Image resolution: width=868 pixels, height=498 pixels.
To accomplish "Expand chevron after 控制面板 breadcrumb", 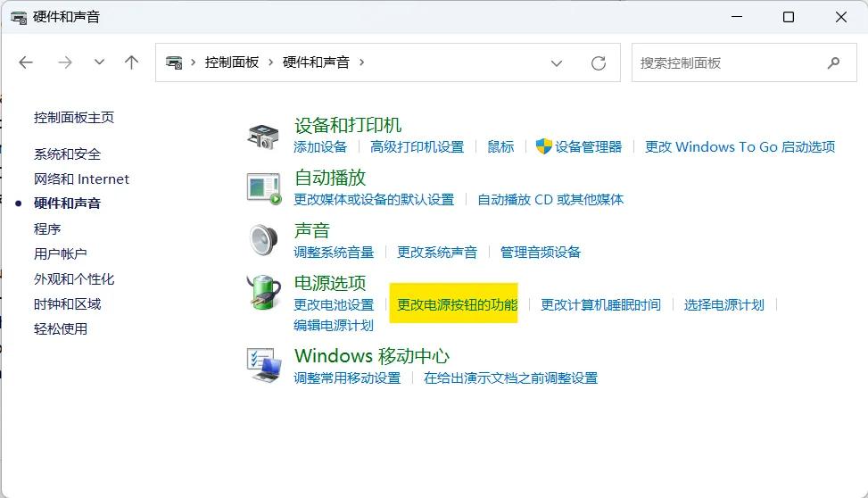I will point(270,62).
